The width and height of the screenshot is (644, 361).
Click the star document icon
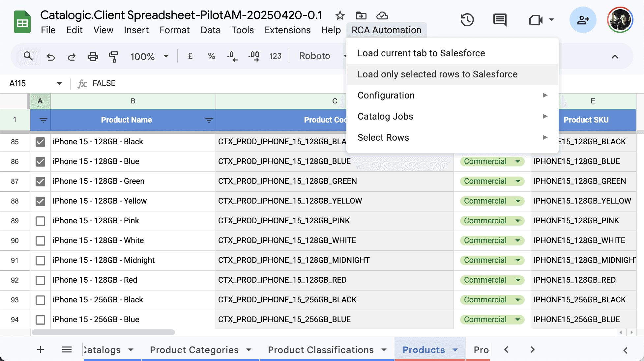pyautogui.click(x=340, y=15)
